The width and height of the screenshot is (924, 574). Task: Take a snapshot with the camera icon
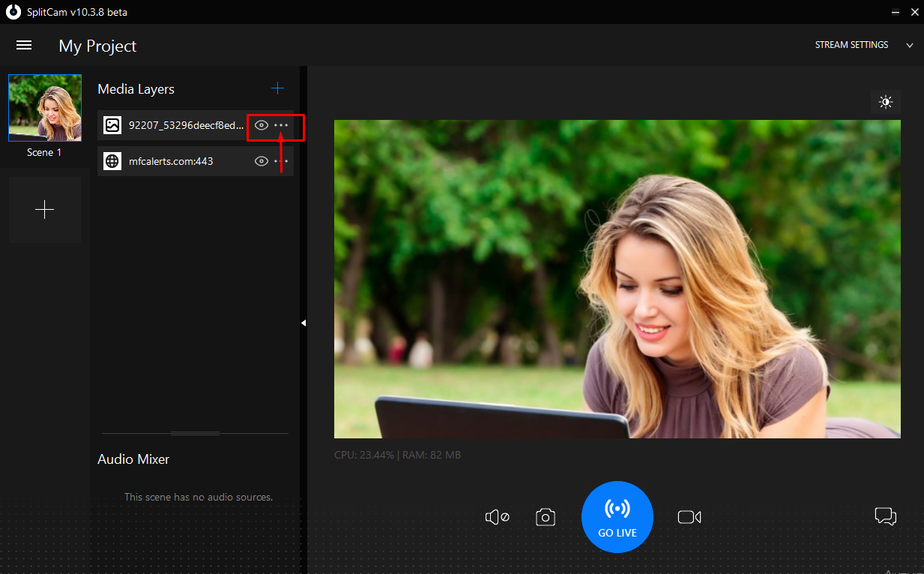click(545, 517)
